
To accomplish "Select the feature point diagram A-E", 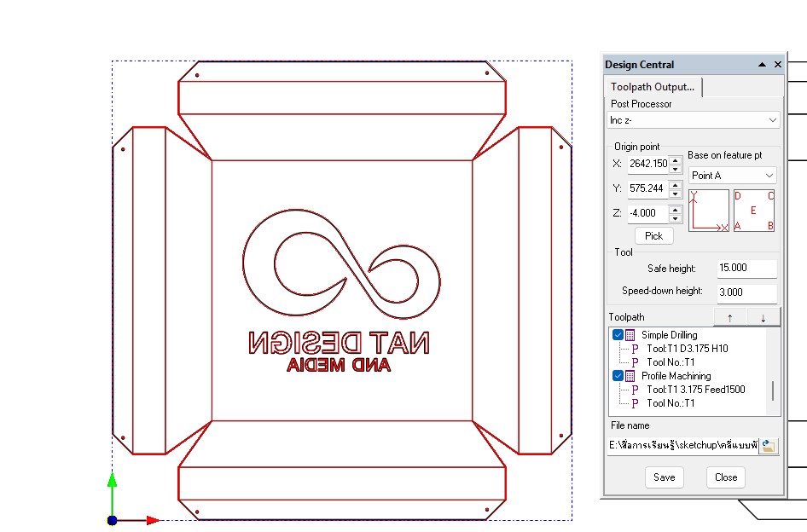I will coord(754,211).
